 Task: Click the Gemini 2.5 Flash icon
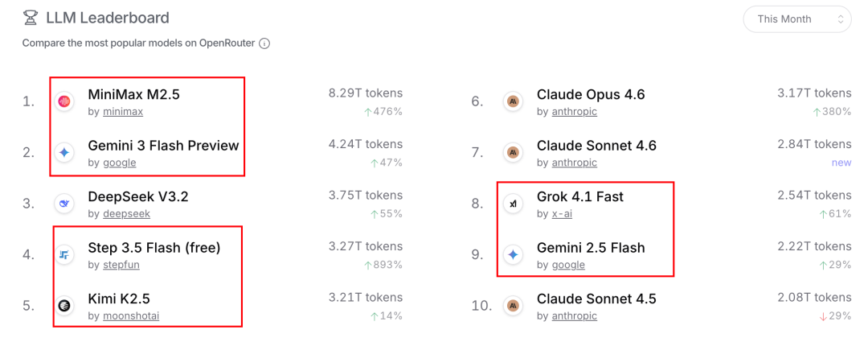[x=513, y=255]
